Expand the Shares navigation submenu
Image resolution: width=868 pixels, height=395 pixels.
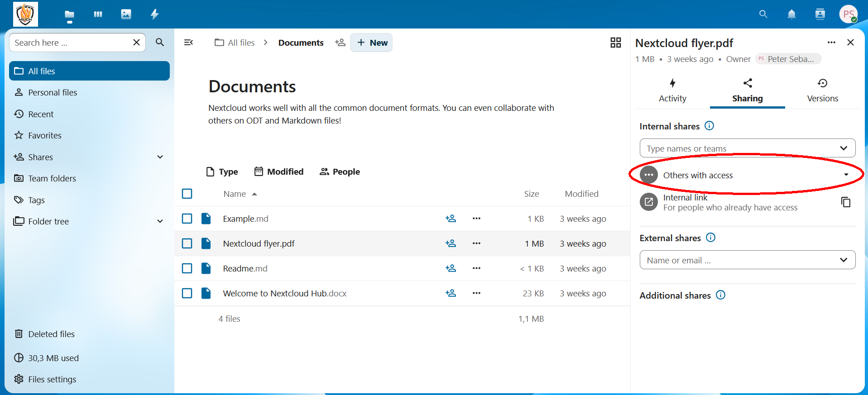point(160,157)
